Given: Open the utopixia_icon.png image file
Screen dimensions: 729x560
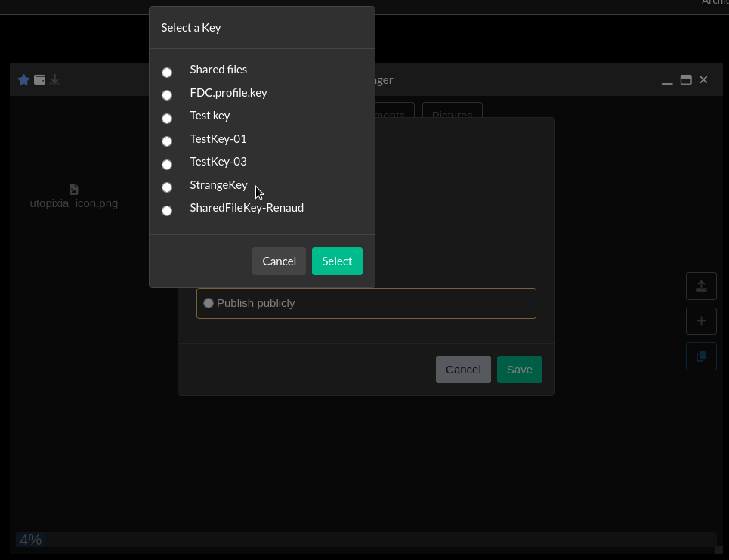Looking at the screenshot, I should click(73, 196).
